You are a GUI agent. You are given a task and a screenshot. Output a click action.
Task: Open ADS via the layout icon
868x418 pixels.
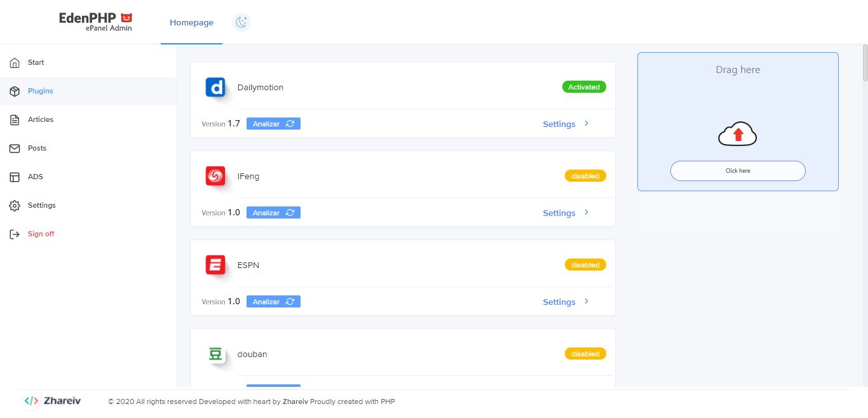tap(15, 177)
